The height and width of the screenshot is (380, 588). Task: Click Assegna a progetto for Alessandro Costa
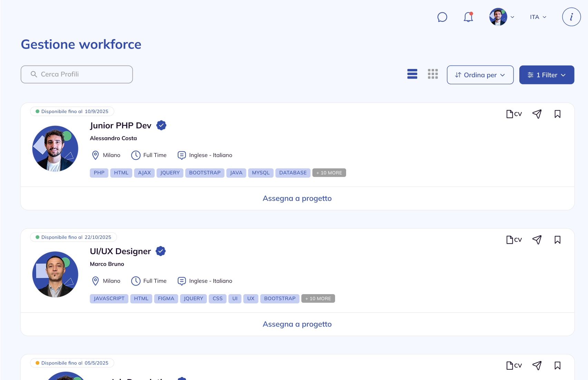coord(297,198)
